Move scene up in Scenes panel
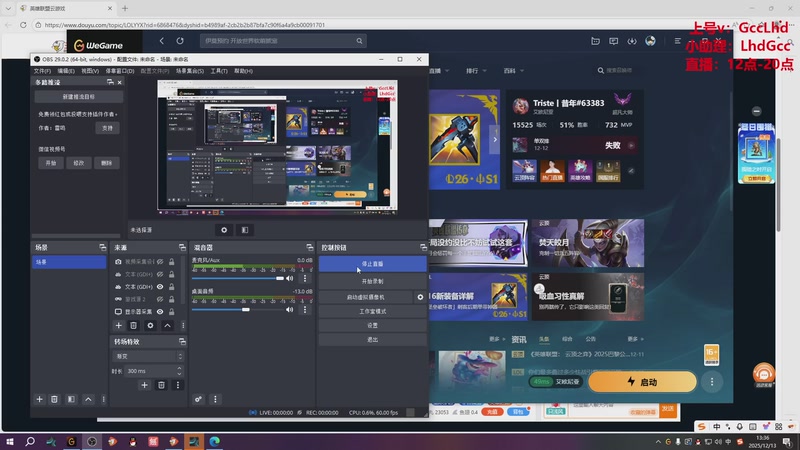800x450 pixels. [x=88, y=399]
